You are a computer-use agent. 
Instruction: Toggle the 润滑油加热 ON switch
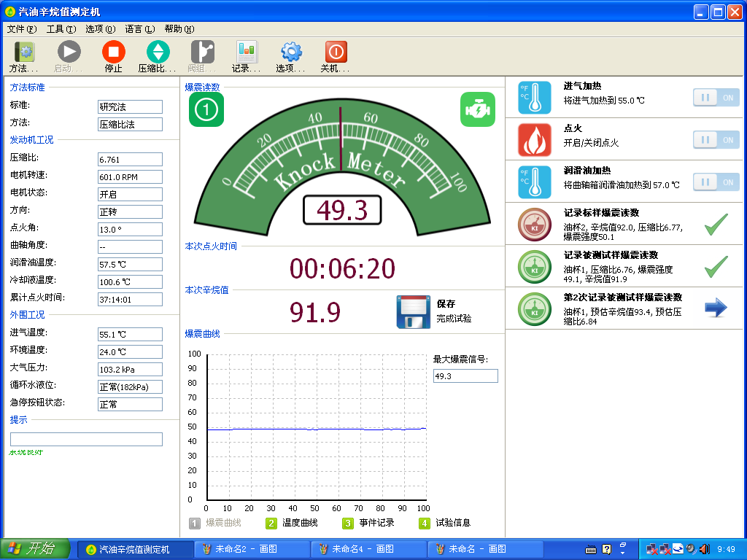coord(716,182)
